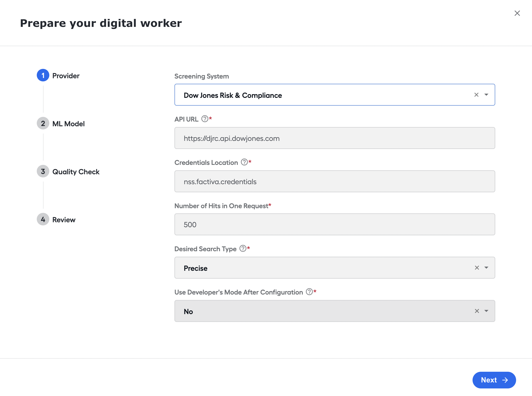Image resolution: width=532 pixels, height=396 pixels.
Task: Open help tooltip for Developer's Mode
Action: [309, 292]
